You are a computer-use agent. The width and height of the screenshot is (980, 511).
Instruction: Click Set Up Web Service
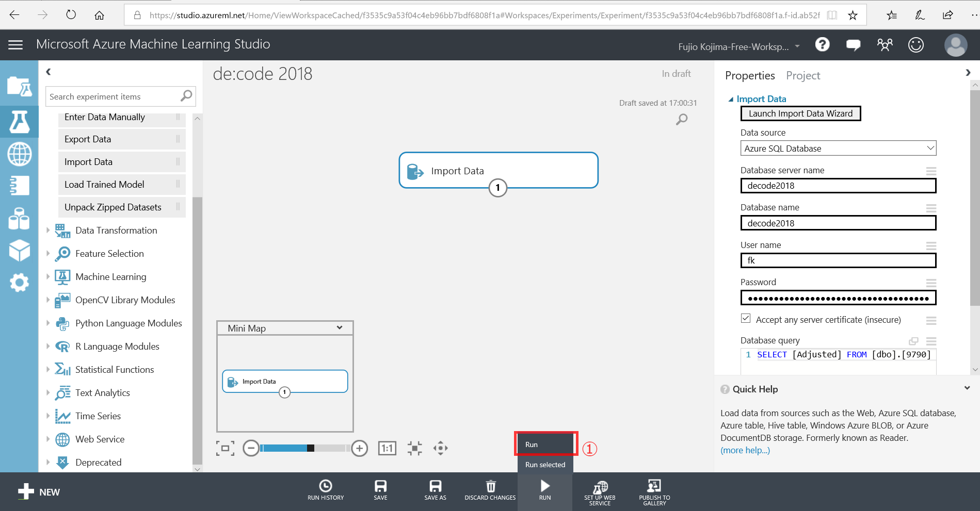[600, 492]
